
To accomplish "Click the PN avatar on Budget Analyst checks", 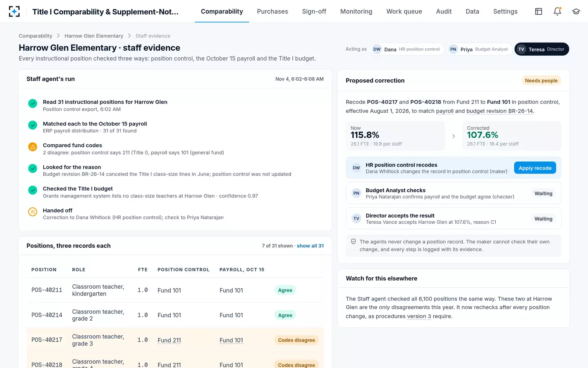I will pyautogui.click(x=356, y=193).
